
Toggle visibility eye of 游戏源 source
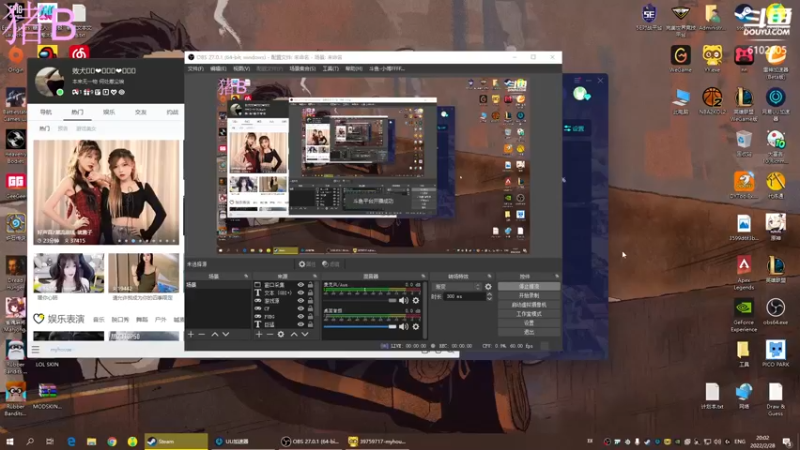301,301
